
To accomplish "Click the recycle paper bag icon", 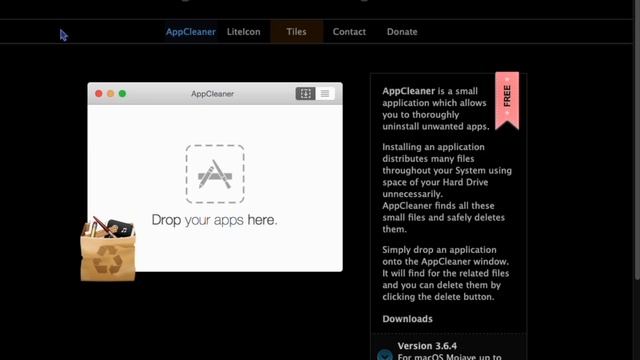I will [x=108, y=249].
